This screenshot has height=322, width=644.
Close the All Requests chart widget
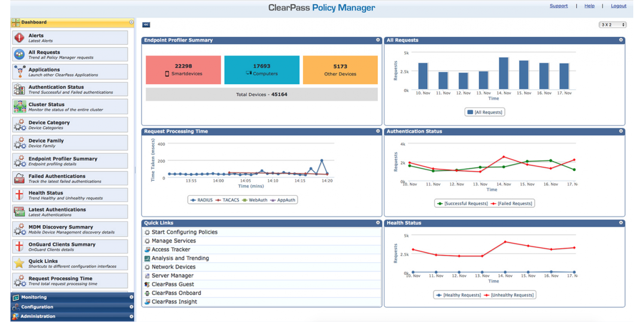click(621, 40)
